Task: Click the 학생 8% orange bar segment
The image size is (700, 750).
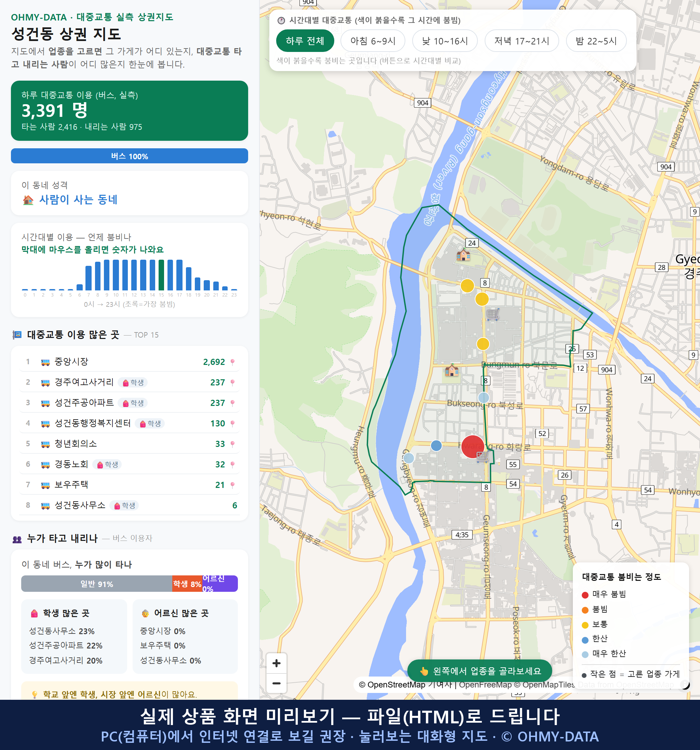Action: tap(187, 584)
